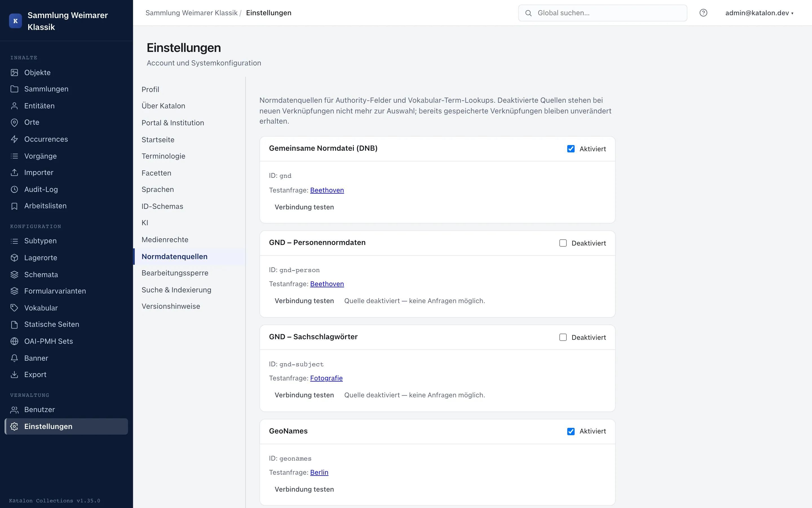The width and height of the screenshot is (812, 508).
Task: Open the Sprachen settings section
Action: click(x=189, y=189)
